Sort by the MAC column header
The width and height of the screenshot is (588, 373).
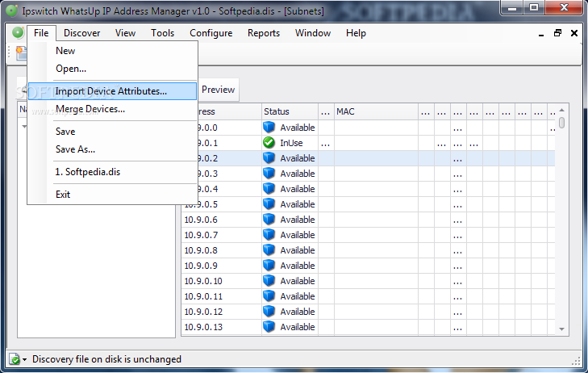[376, 111]
